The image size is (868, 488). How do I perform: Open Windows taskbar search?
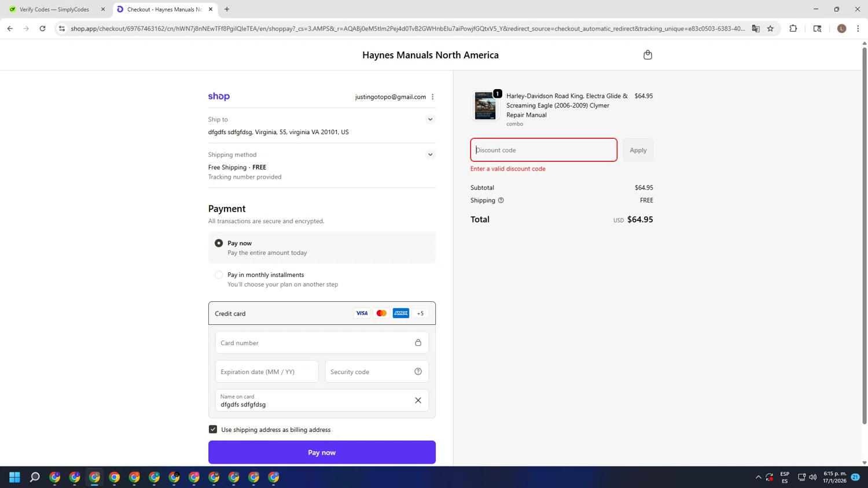pyautogui.click(x=35, y=477)
